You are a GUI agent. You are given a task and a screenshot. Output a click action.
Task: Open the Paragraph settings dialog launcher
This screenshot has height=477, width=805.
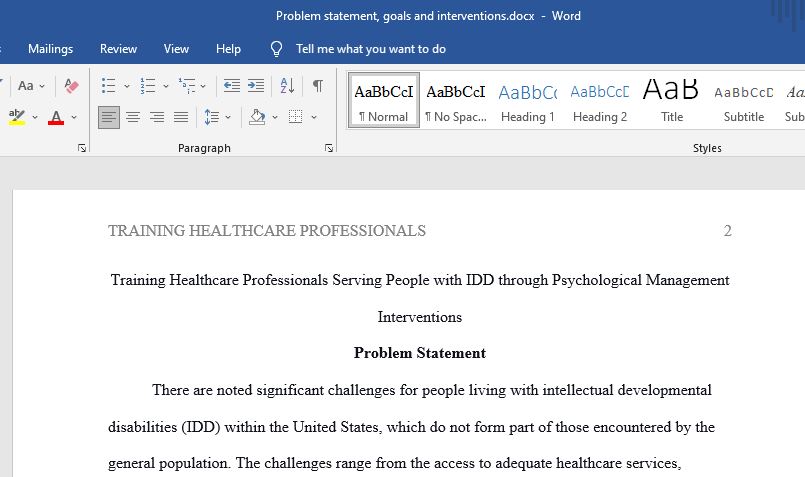click(329, 148)
